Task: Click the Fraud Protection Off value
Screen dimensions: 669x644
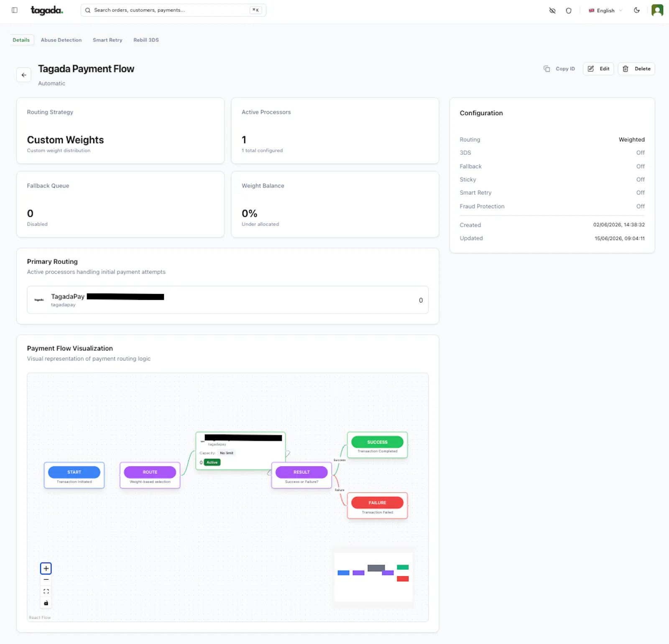Action: click(x=640, y=206)
